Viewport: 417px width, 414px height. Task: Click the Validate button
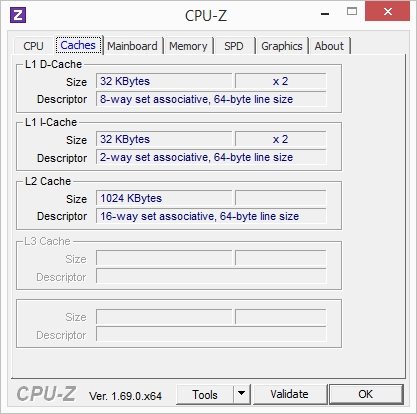[289, 394]
